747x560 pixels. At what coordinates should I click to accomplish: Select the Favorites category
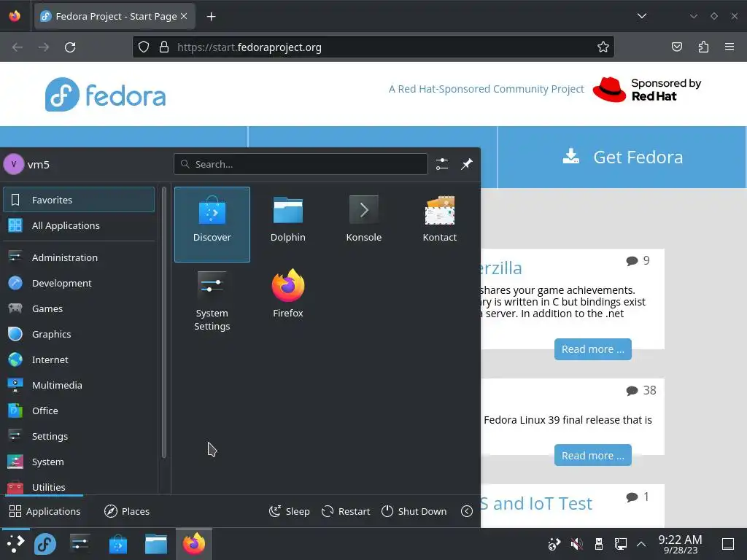pos(79,200)
